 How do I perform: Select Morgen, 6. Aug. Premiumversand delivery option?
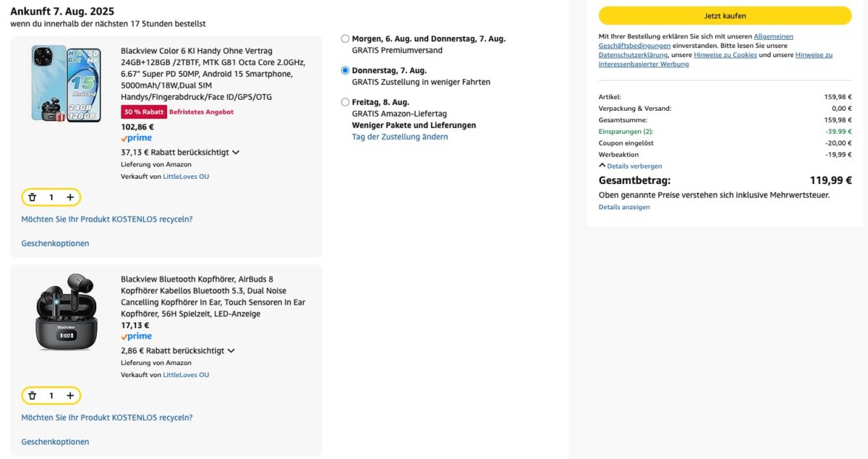pos(345,39)
